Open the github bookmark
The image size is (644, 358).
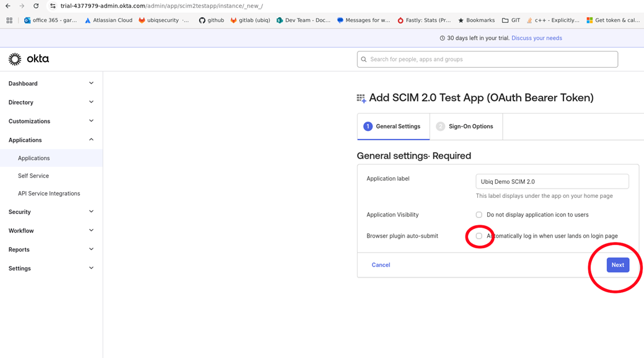[x=211, y=20]
